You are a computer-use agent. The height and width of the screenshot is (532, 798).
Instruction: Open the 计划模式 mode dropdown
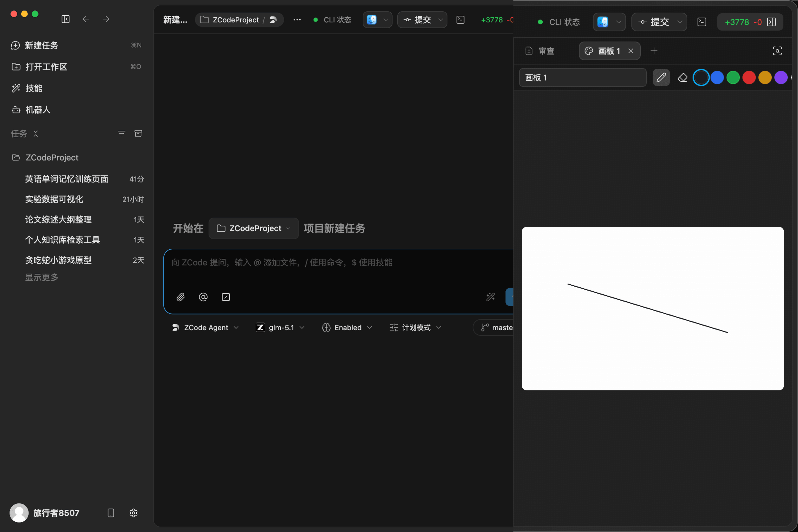(416, 328)
